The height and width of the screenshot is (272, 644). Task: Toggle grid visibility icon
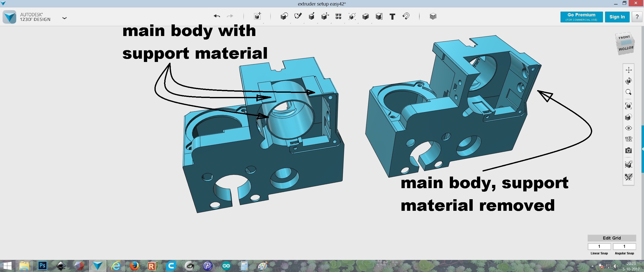point(628,139)
